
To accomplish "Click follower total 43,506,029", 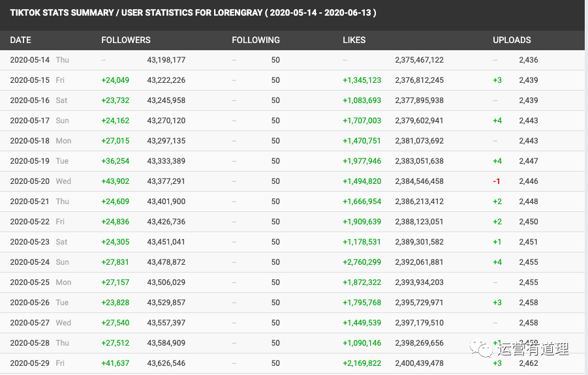I will pyautogui.click(x=166, y=282).
